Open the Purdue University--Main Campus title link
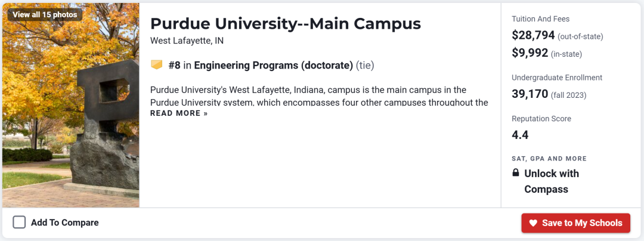The height and width of the screenshot is (241, 644). (x=286, y=24)
